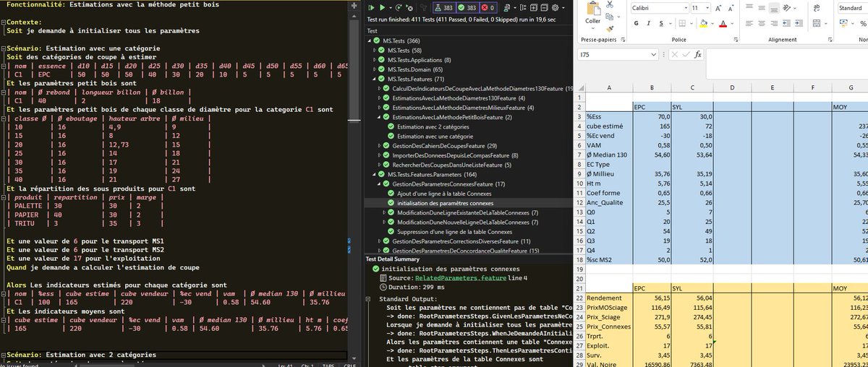Click the text orientation icon in Excel
This screenshot has height=367, width=868.
pyautogui.click(x=786, y=8)
